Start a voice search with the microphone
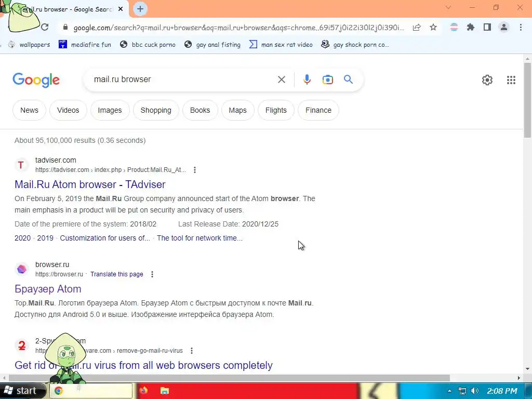This screenshot has height=399, width=532. (x=307, y=79)
